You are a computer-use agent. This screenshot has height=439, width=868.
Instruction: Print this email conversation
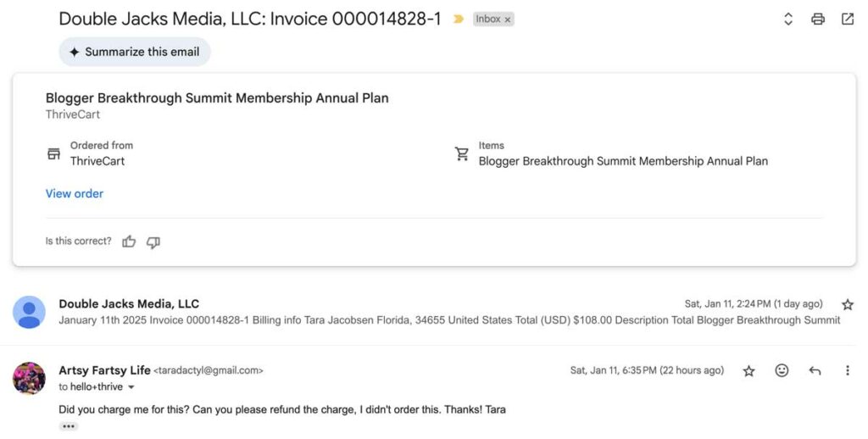pyautogui.click(x=818, y=19)
